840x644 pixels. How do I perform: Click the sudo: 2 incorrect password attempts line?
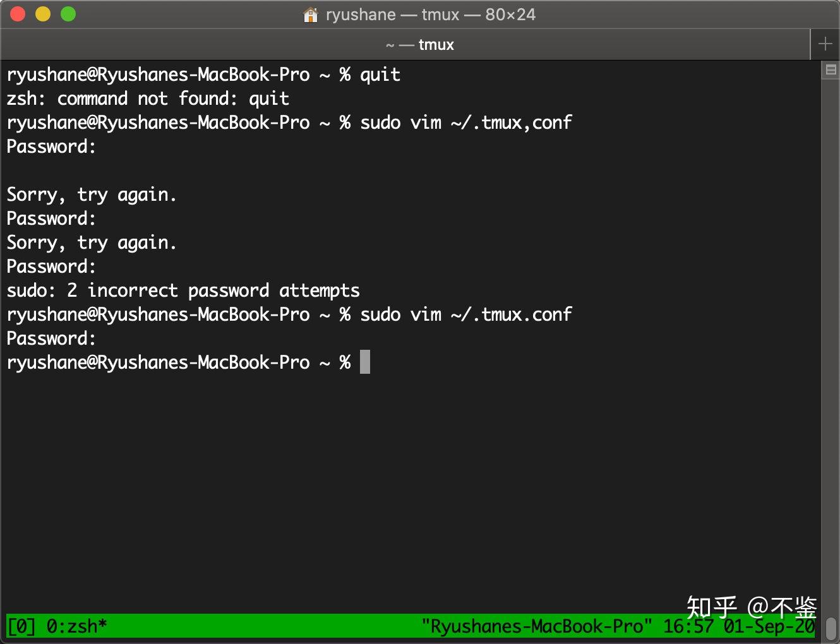pos(183,290)
